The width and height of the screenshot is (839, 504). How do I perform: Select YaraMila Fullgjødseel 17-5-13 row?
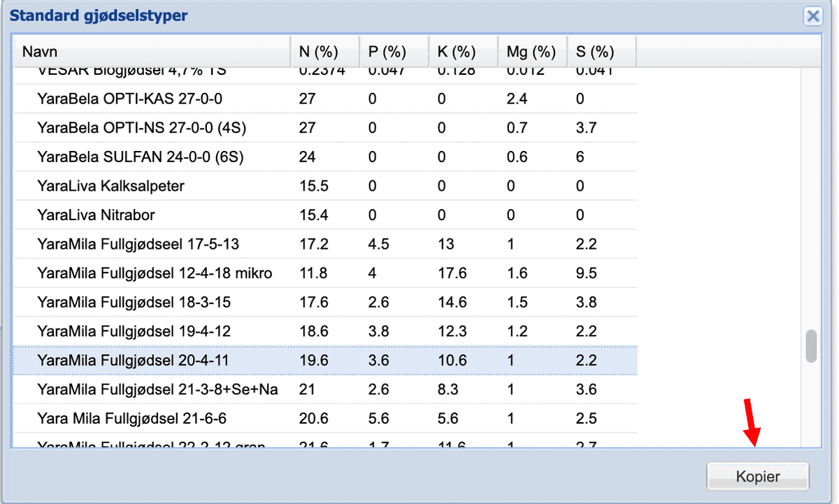click(x=325, y=244)
